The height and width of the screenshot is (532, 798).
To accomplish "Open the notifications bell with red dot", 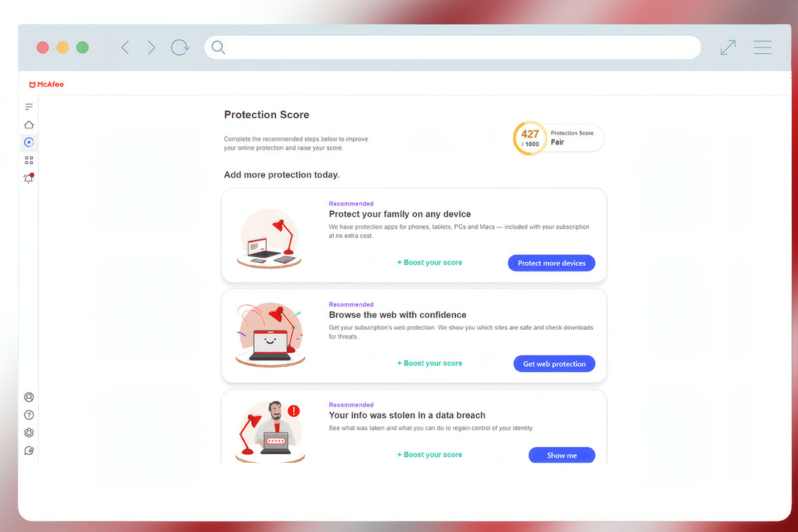I will tap(29, 178).
